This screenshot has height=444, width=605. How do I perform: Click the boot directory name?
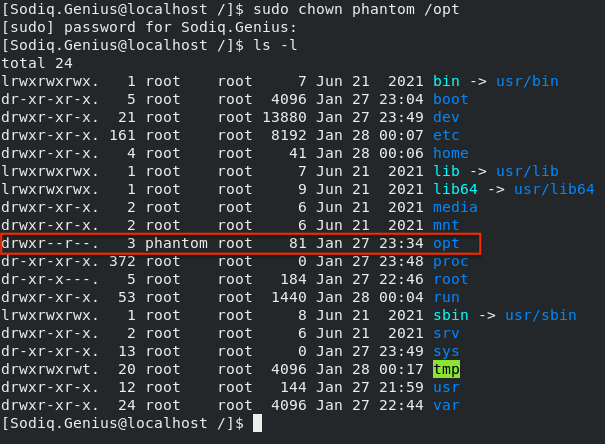[450, 99]
